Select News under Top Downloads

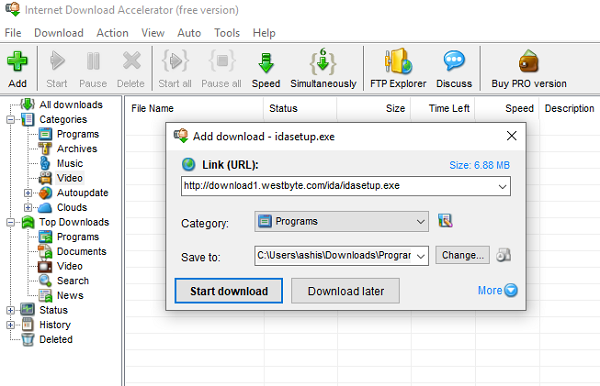point(70,295)
